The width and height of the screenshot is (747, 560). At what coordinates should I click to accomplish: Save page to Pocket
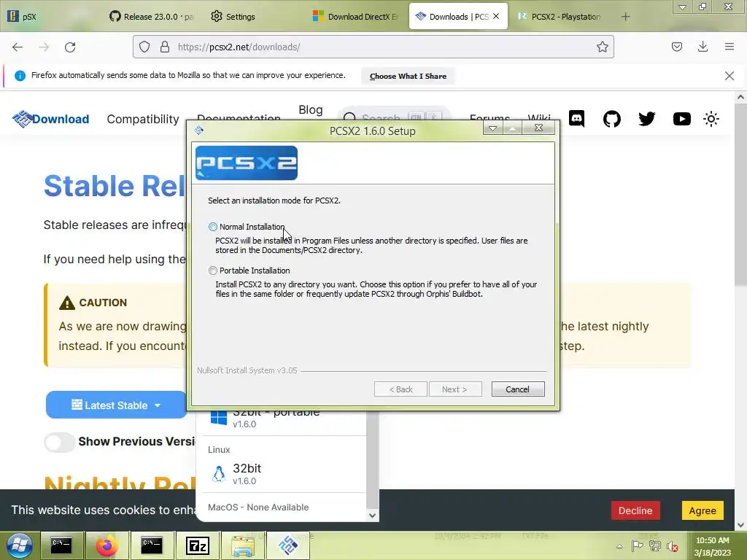point(676,47)
